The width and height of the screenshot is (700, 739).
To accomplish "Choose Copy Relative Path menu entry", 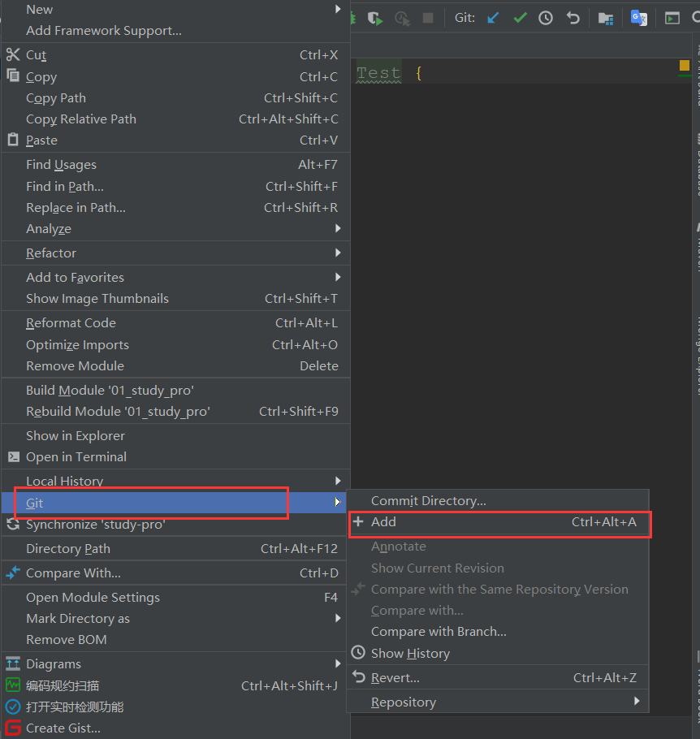I will click(x=176, y=119).
